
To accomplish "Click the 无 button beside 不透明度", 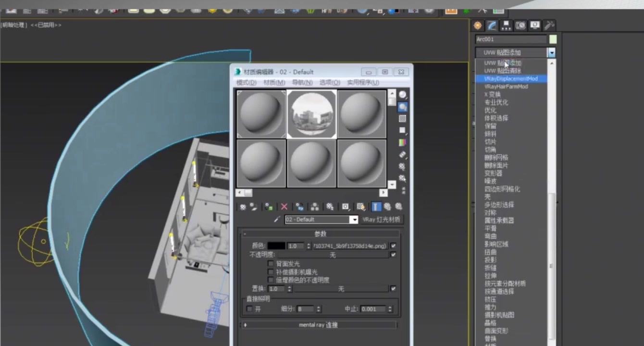I will [x=333, y=255].
